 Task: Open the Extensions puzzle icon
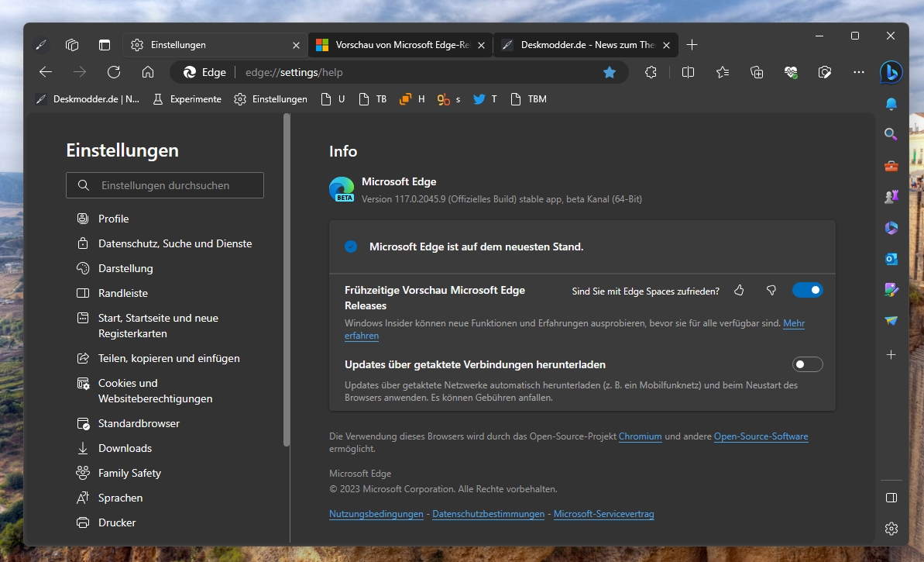point(651,72)
